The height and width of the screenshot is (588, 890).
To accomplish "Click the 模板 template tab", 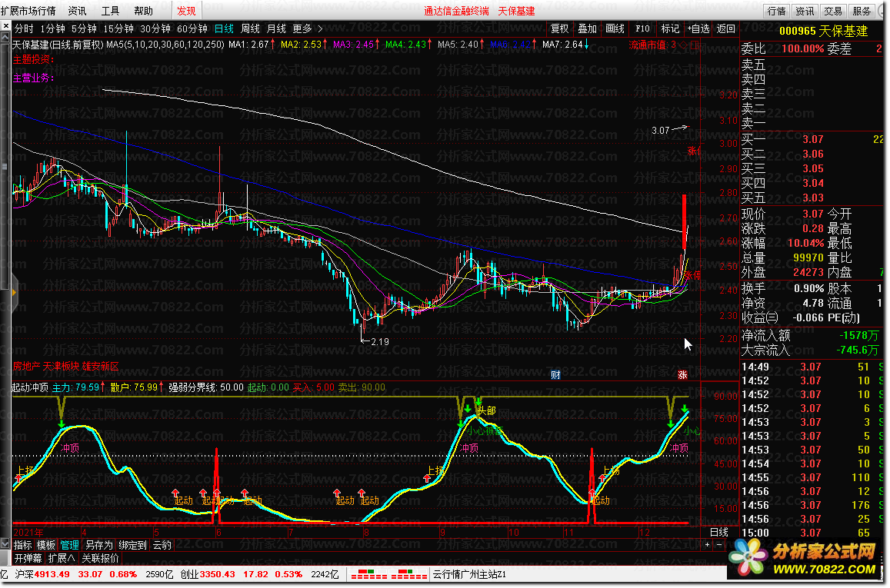I will (x=46, y=545).
